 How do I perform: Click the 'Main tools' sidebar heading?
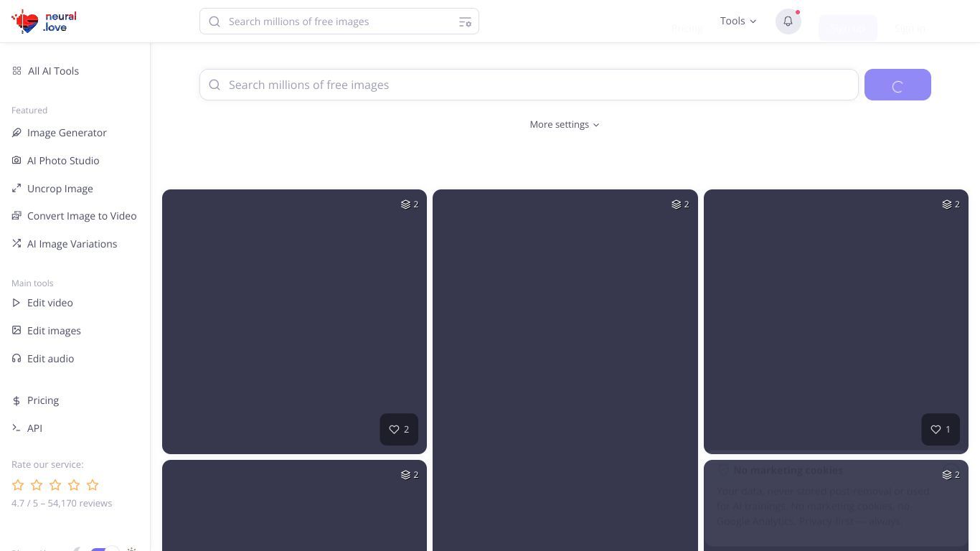tap(32, 283)
